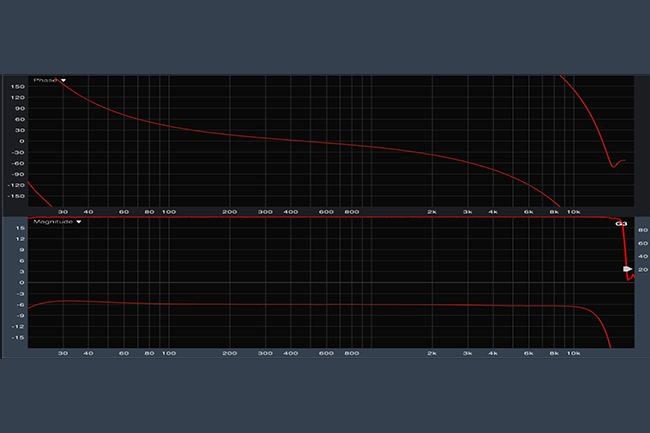
Task: Click the 15 dB Magnitude scale label
Action: 19,229
